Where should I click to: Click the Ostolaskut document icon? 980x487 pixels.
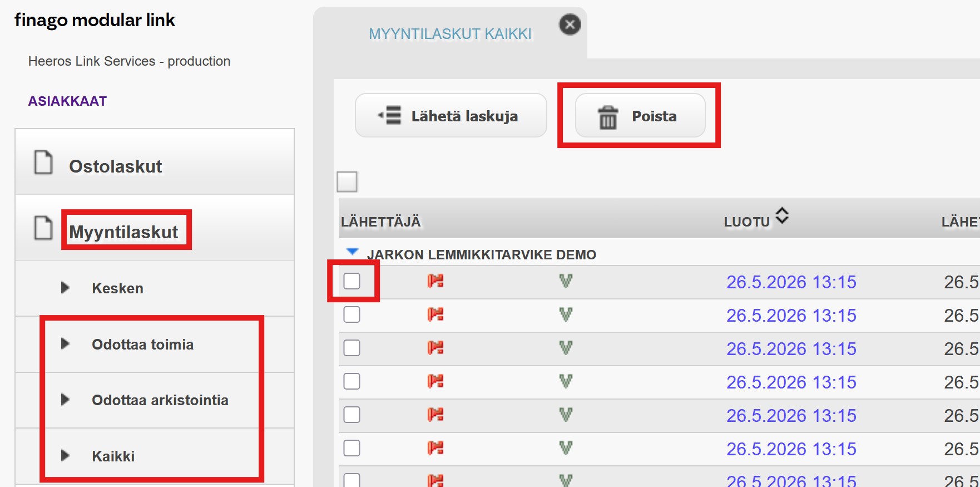pos(43,162)
